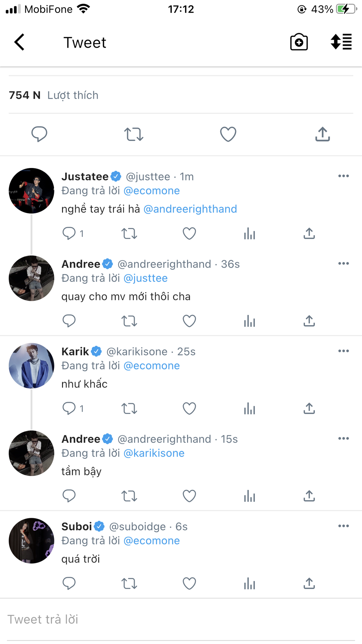Open the reply sorting icon in header
Screen dimensions: 362x644
(341, 42)
